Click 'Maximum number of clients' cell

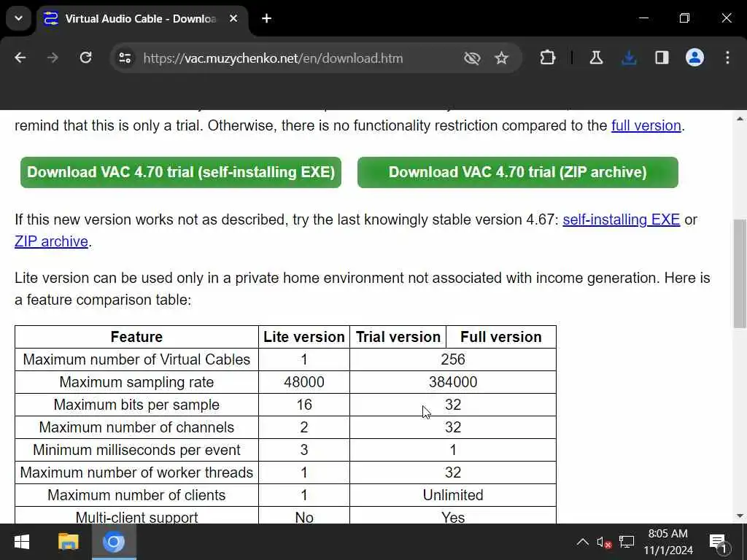click(136, 495)
